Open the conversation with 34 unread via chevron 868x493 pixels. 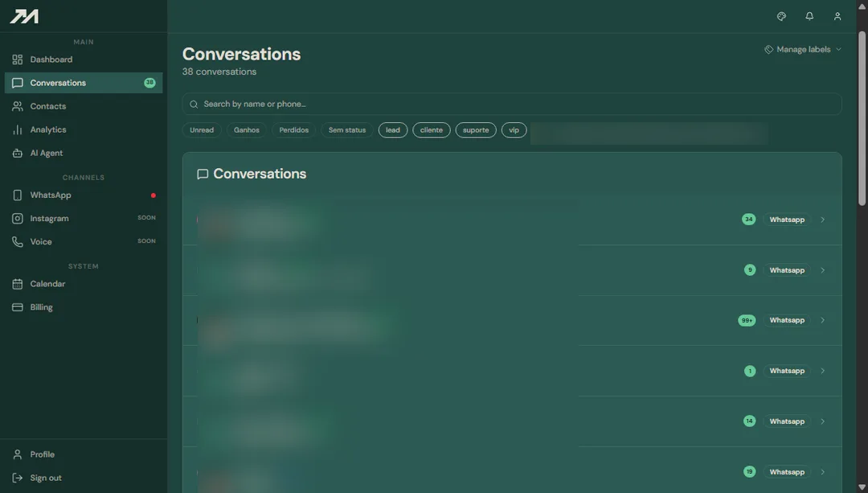point(823,220)
